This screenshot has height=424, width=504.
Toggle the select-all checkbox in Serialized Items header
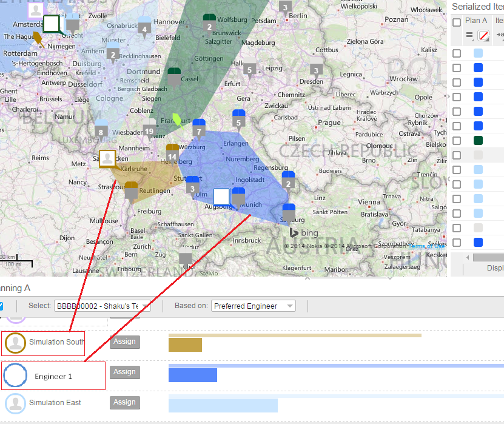tap(457, 22)
